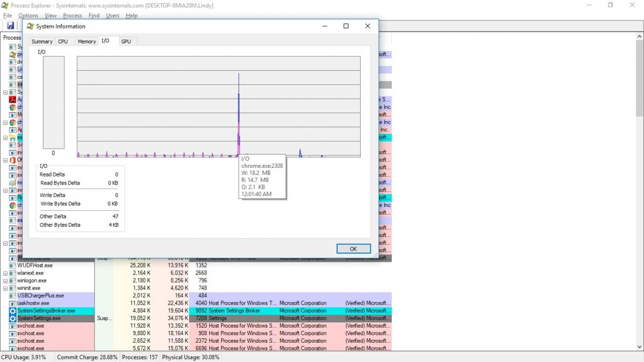Open the Process menu

[72, 16]
